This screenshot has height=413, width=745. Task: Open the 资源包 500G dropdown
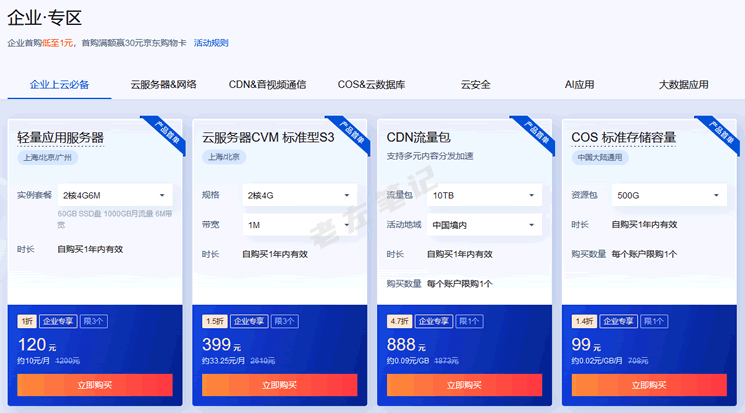669,195
